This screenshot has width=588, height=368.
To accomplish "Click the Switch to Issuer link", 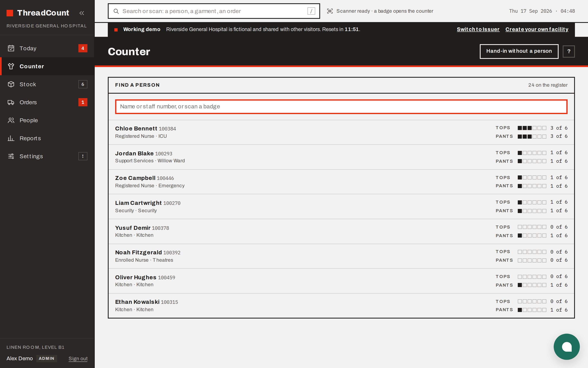I will [x=478, y=29].
